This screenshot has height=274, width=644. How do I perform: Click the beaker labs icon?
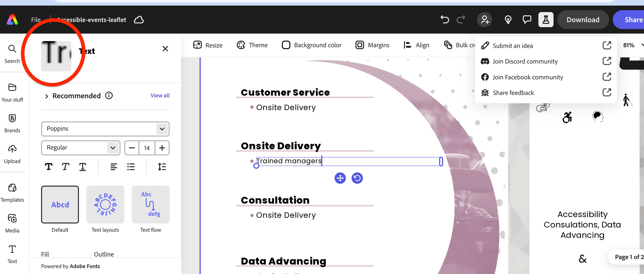coord(546,20)
